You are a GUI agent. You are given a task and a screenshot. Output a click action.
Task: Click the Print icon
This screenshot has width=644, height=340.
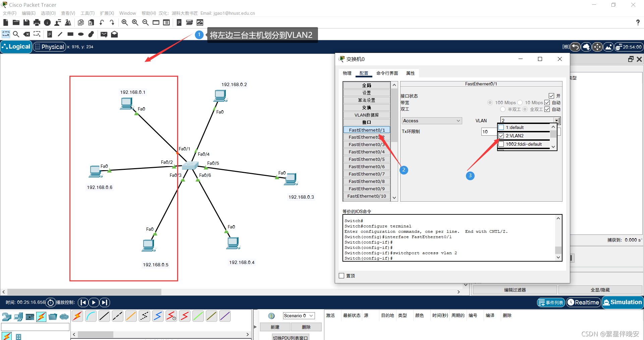(x=37, y=22)
